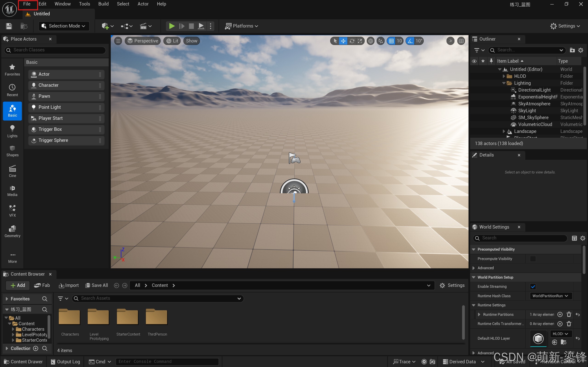
Task: Open the Runtime Hash Class dropdown
Action: click(550, 296)
